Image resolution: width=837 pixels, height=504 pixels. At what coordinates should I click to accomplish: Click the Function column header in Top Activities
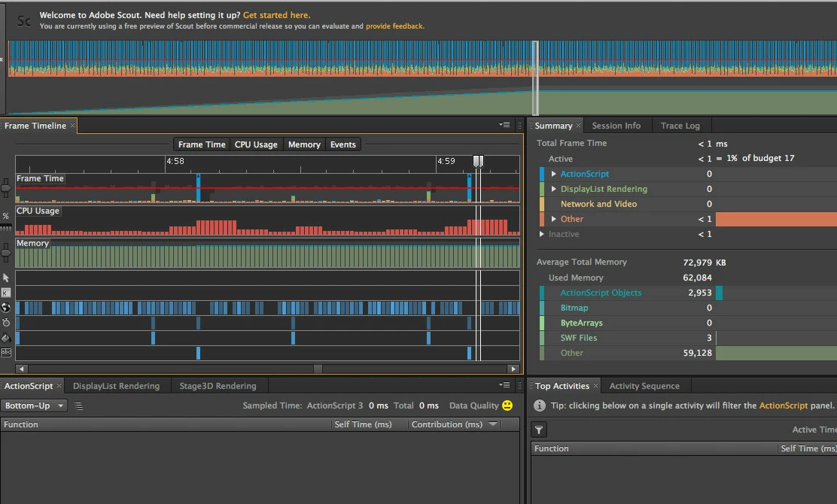pos(654,448)
